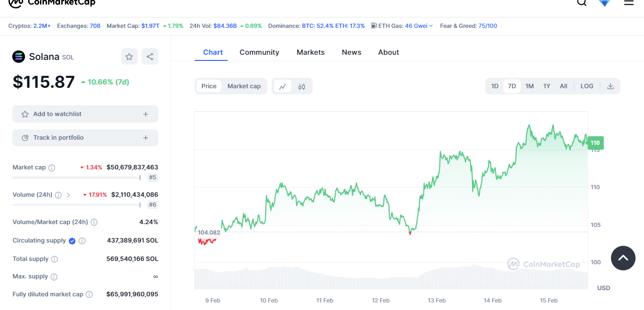Click the market cap rank #5 badge
644x310 pixels.
(x=152, y=177)
